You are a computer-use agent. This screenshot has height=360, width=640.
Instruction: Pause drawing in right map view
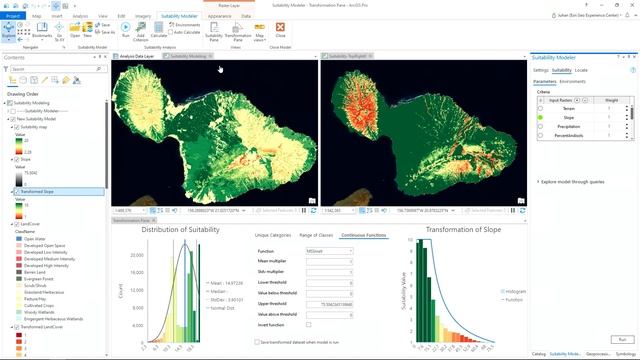click(x=513, y=211)
